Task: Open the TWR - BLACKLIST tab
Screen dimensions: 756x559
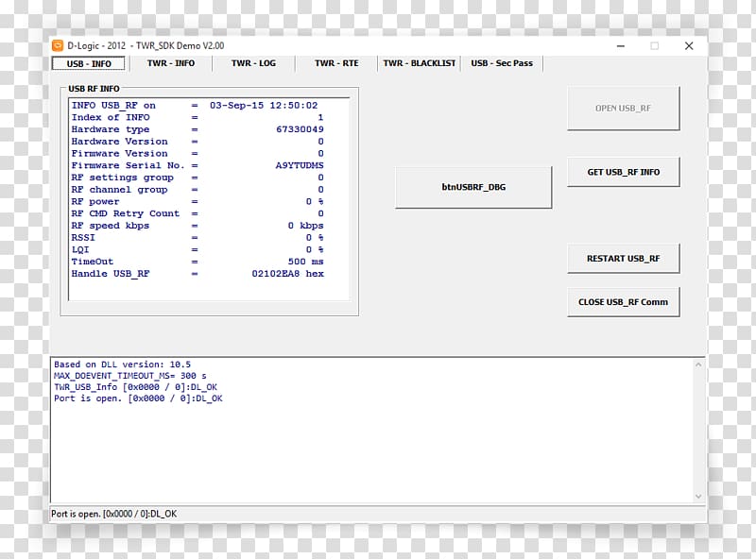Action: pos(419,63)
